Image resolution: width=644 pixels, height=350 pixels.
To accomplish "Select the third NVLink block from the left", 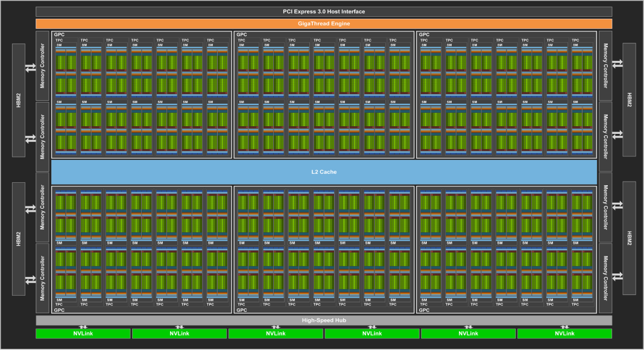I will [x=276, y=334].
